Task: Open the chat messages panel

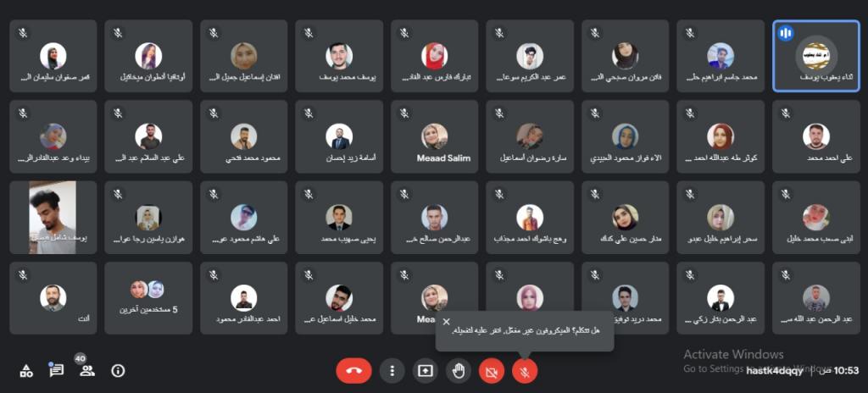Action: point(57,370)
